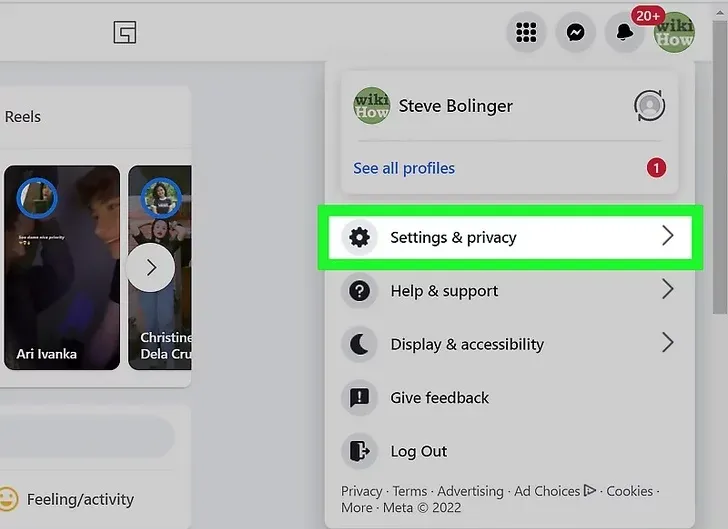Click the question mark Help icon
This screenshot has width=728, height=529.
pyautogui.click(x=359, y=291)
